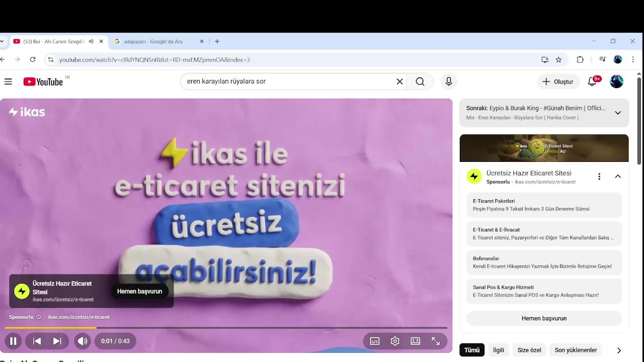Viewport: 644px width, 362px height.
Task: Start voice search with the microphone
Action: 449,81
